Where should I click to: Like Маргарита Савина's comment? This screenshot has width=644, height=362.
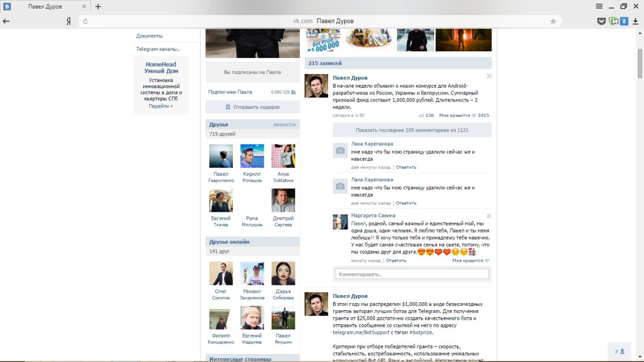pyautogui.click(x=470, y=261)
